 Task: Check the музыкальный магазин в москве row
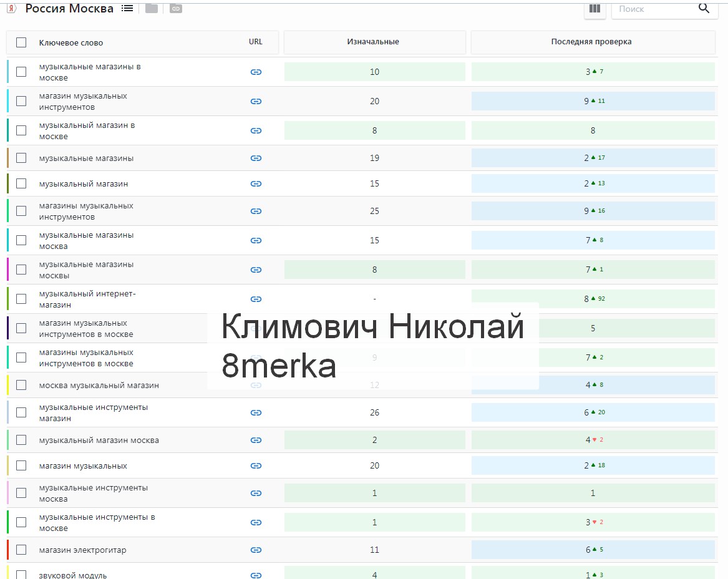(x=21, y=130)
